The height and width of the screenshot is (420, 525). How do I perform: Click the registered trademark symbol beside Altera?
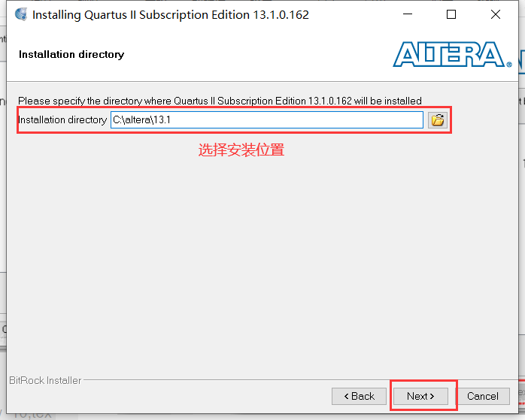pyautogui.click(x=509, y=64)
